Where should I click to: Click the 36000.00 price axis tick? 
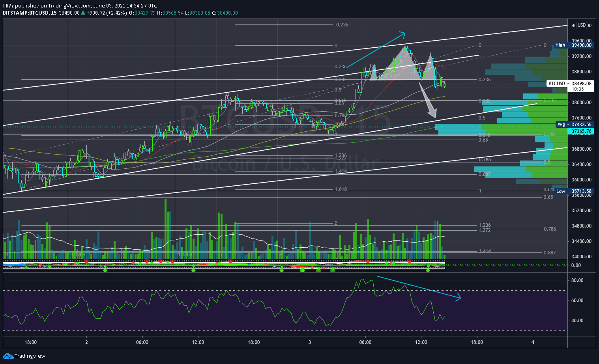click(x=582, y=180)
